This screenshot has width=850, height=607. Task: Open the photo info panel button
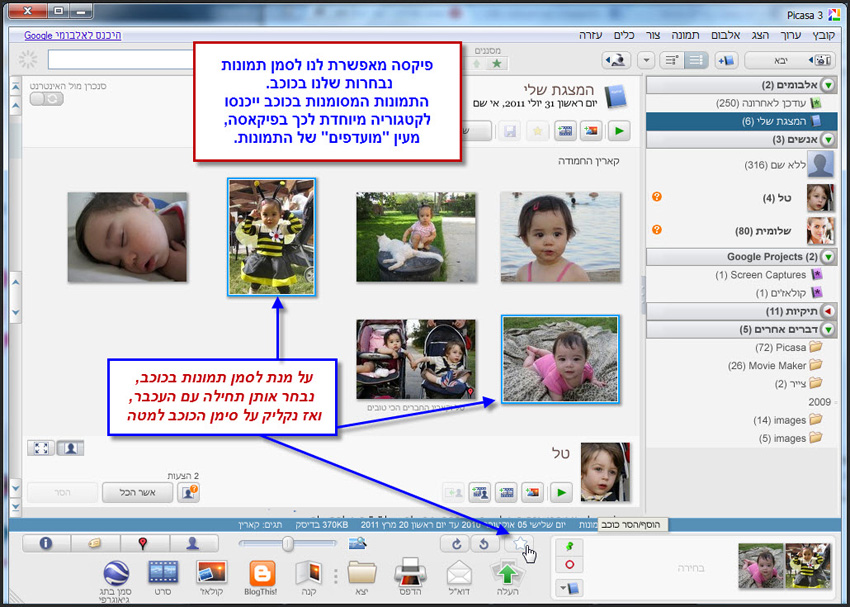click(x=46, y=543)
